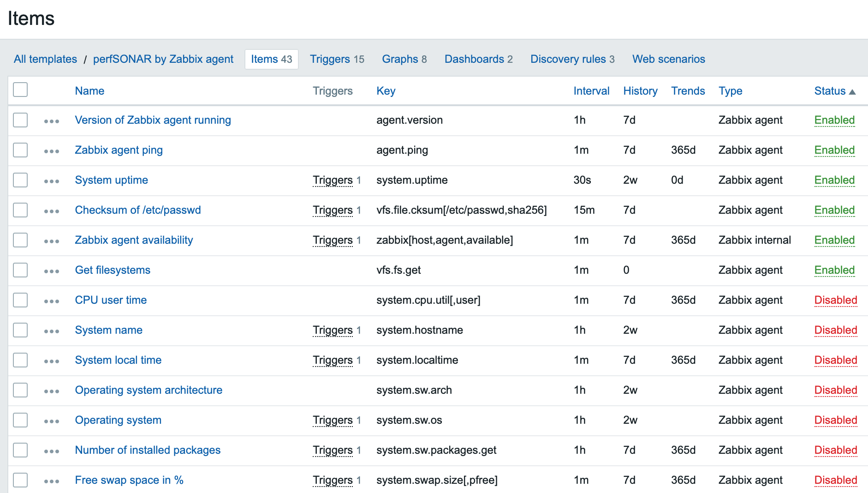Switch to the Discovery rules 3 tab

point(572,59)
